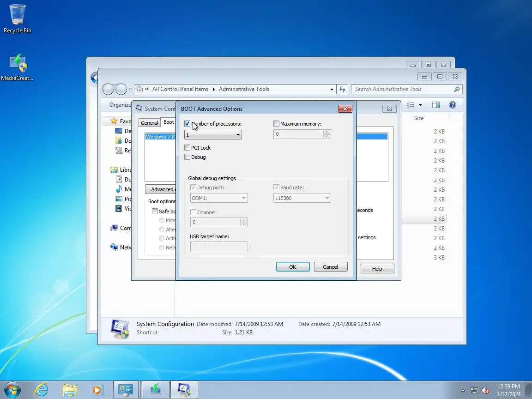
Task: Click the Maximum memory spinner arrows
Action: coord(327,134)
